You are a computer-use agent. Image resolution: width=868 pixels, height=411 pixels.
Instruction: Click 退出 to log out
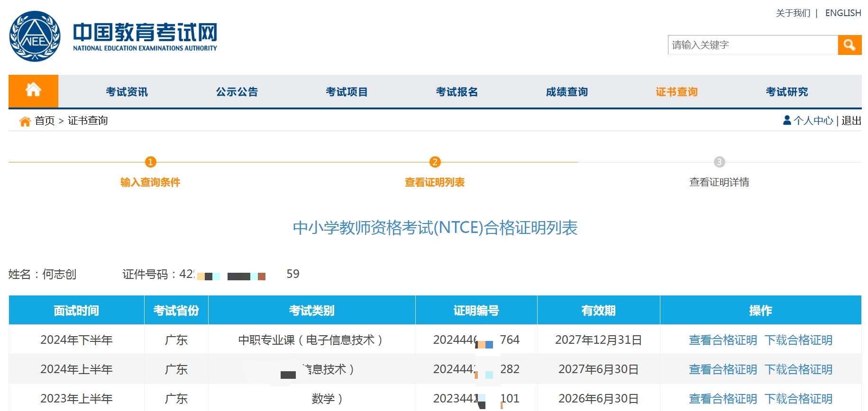[x=851, y=121]
